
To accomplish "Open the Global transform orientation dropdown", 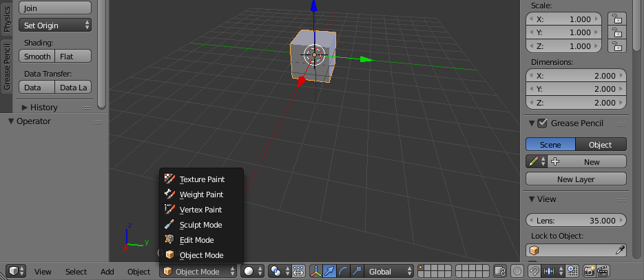I will coord(389,272).
